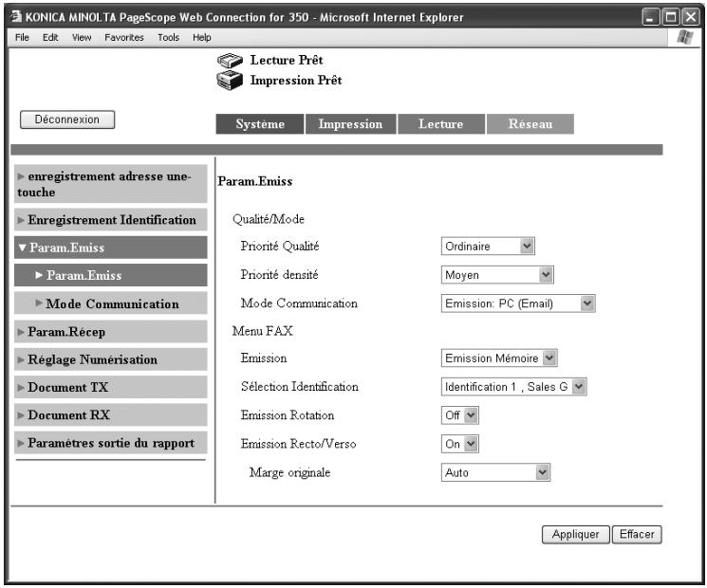The width and height of the screenshot is (707, 588).
Task: Open the Priorité Qualité dropdown
Action: [488, 246]
